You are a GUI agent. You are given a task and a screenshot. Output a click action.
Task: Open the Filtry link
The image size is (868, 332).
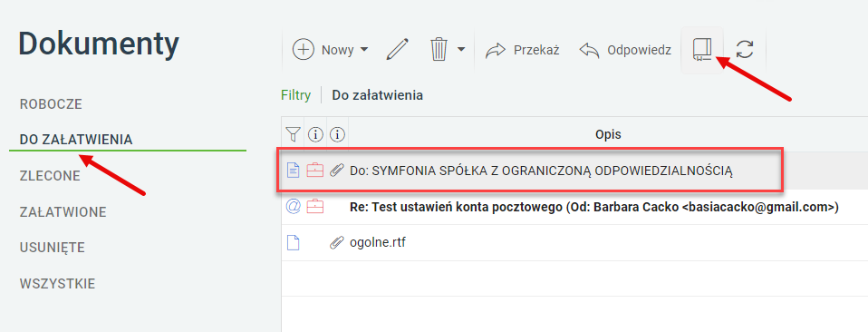point(295,95)
